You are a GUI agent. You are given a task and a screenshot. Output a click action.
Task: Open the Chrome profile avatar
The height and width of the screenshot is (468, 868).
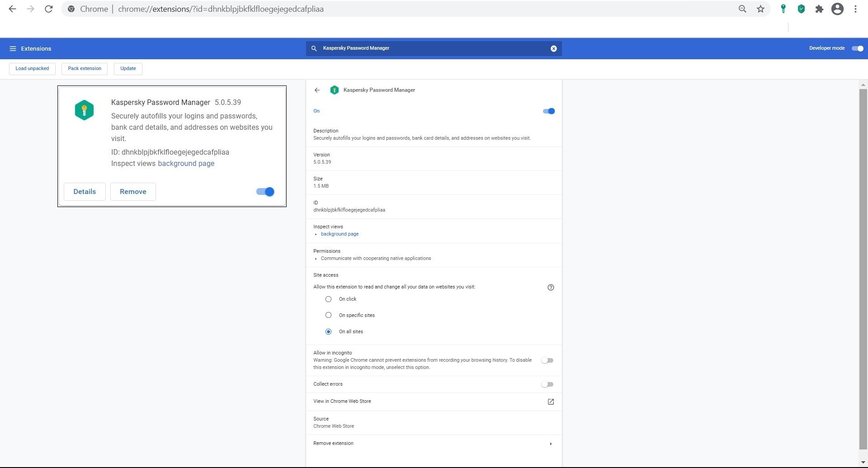[837, 9]
